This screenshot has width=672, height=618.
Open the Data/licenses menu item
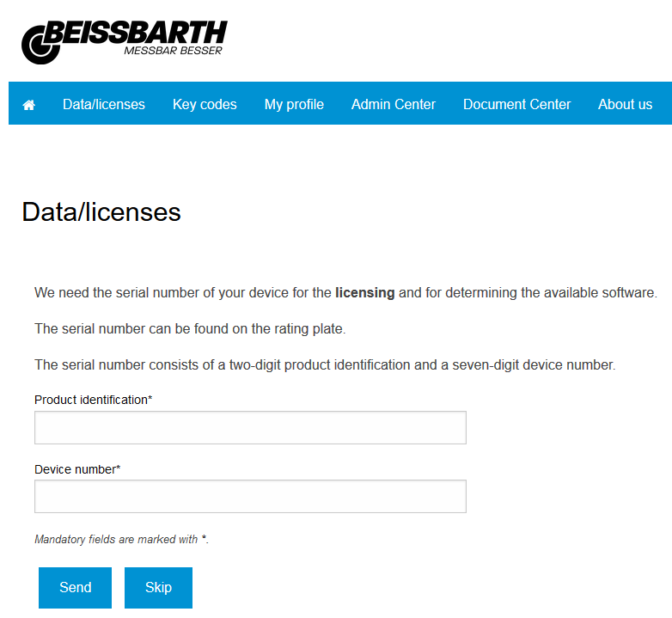(104, 104)
